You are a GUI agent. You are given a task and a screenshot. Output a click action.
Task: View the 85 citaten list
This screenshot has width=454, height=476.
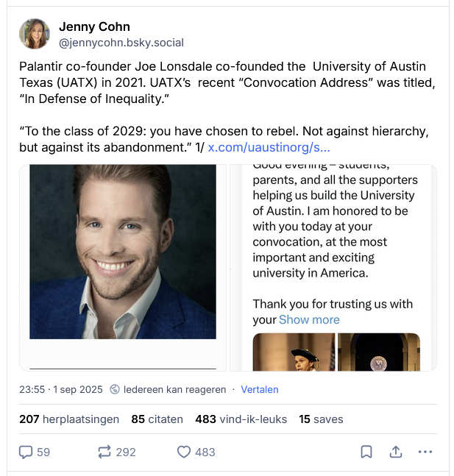coord(157,419)
